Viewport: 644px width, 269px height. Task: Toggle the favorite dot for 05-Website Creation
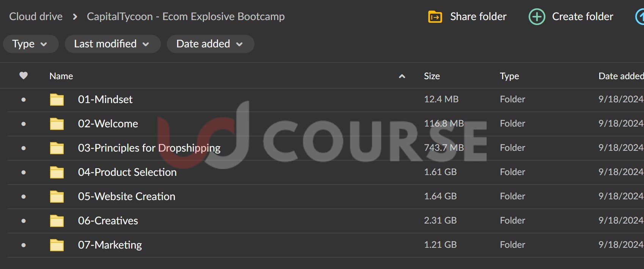coord(24,197)
